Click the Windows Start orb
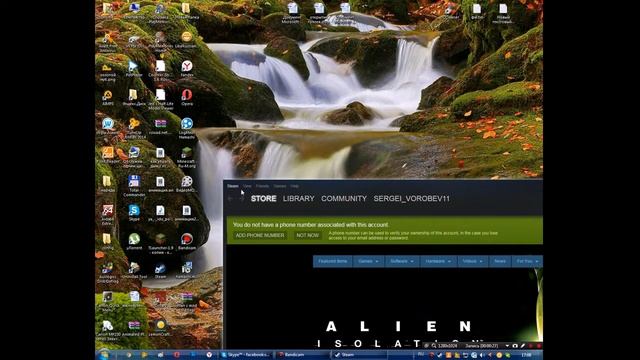640x360 pixels. pos(104,354)
